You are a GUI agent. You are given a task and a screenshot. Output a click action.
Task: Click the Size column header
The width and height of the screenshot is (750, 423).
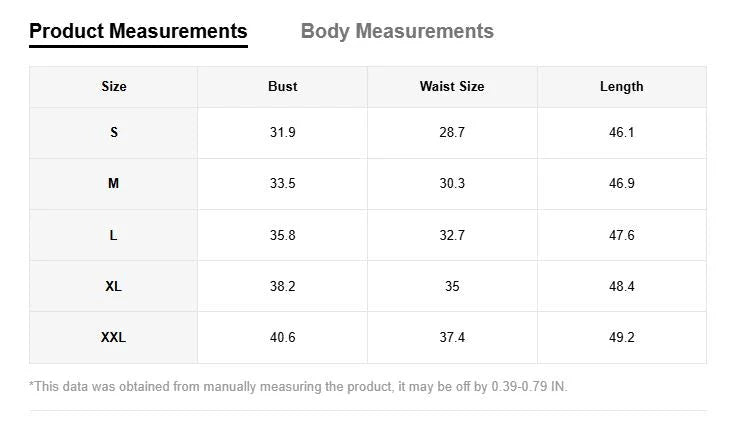coord(114,87)
